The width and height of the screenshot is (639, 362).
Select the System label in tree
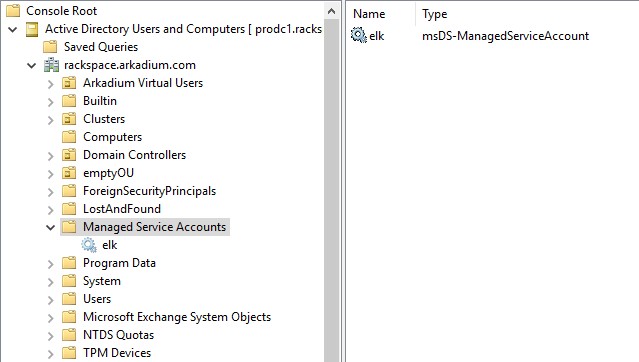[x=102, y=281]
